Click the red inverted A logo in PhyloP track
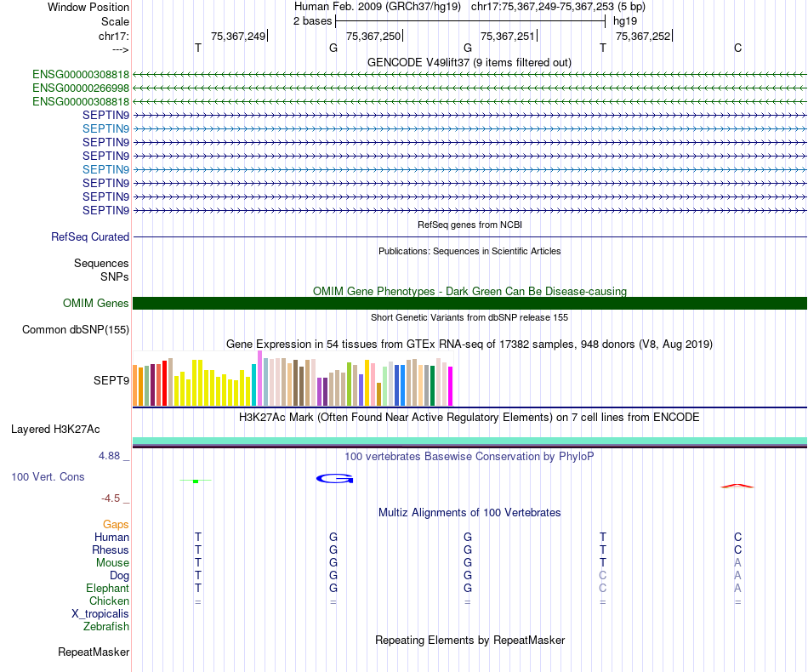808x672 pixels. tap(737, 486)
